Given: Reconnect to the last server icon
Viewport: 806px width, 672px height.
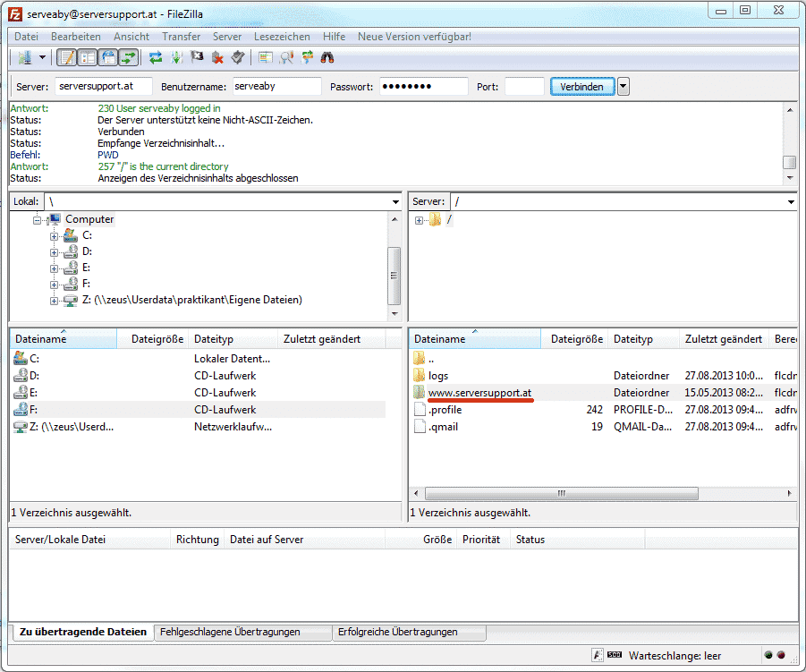Looking at the screenshot, I should [237, 57].
